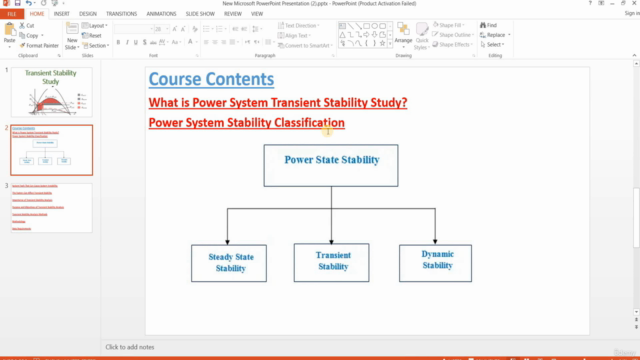640x360 pixels.
Task: Open the Layout dropdown
Action: tap(95, 25)
